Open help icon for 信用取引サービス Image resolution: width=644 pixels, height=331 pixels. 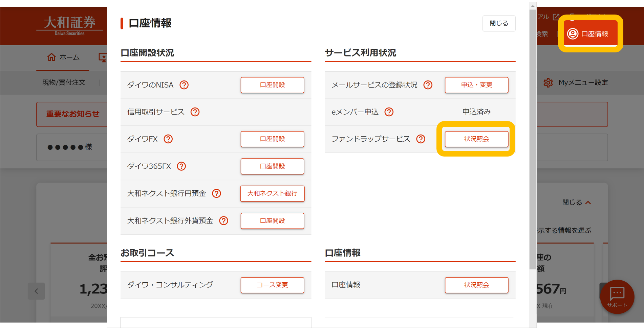195,112
